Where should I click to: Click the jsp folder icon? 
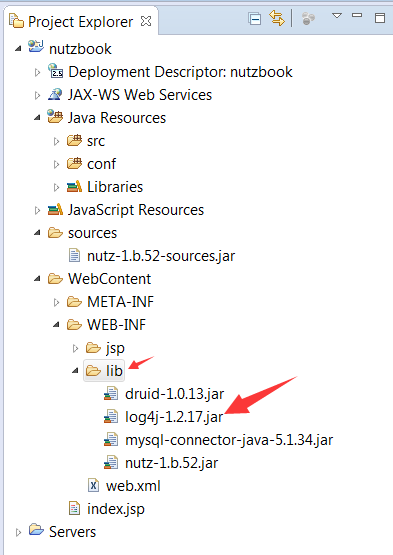pos(93,348)
